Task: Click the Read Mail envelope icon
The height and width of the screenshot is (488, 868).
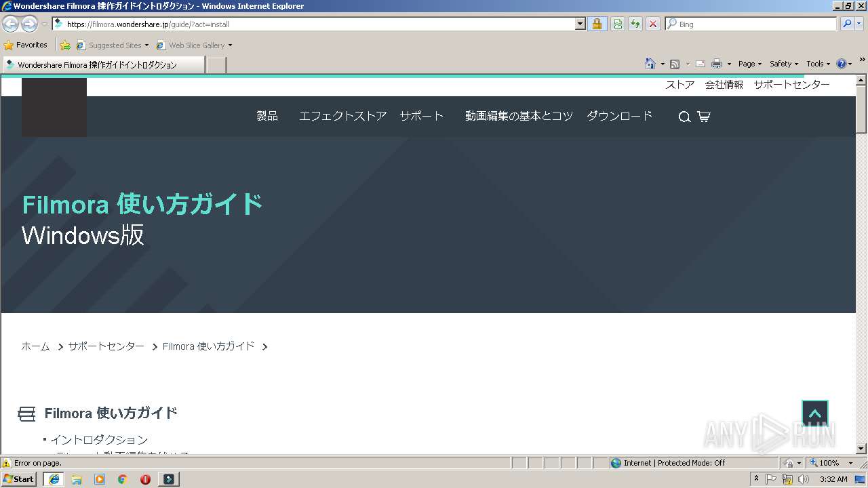Action: pyautogui.click(x=701, y=64)
